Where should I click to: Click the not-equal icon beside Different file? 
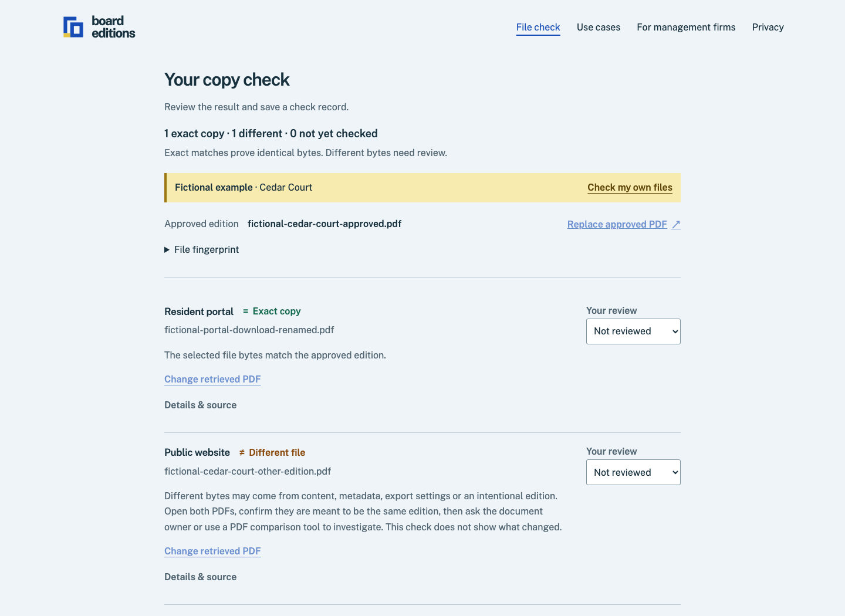pos(242,453)
